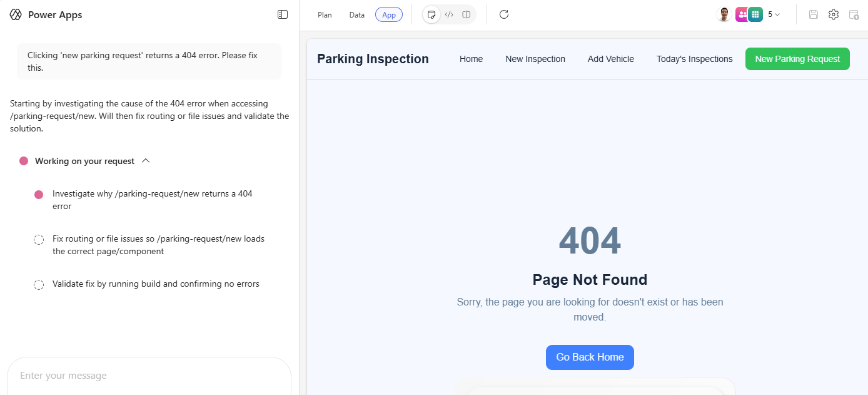
Task: Click the Go Back Home button
Action: coord(590,357)
